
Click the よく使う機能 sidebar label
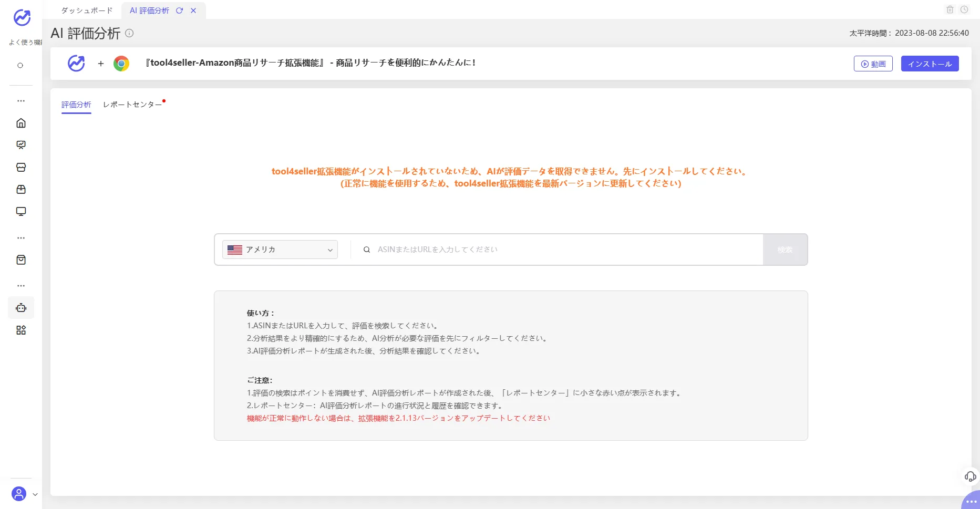(x=25, y=42)
